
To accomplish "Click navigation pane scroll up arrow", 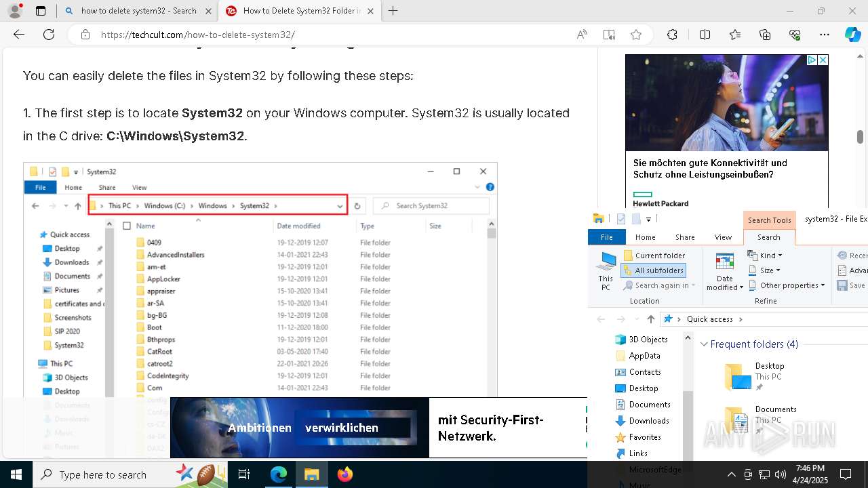I will pos(688,338).
